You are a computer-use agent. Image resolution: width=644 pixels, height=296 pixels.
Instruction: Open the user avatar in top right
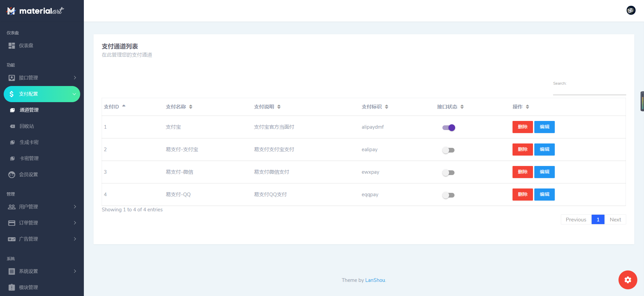coord(631,10)
